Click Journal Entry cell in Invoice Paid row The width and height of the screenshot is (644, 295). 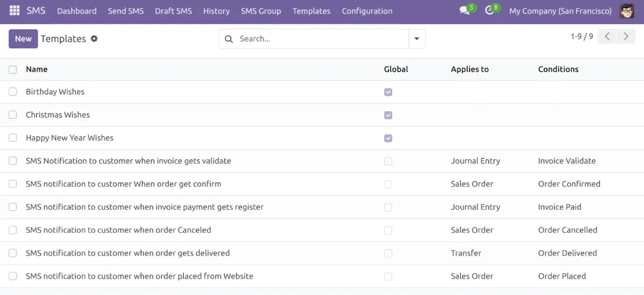(x=476, y=207)
